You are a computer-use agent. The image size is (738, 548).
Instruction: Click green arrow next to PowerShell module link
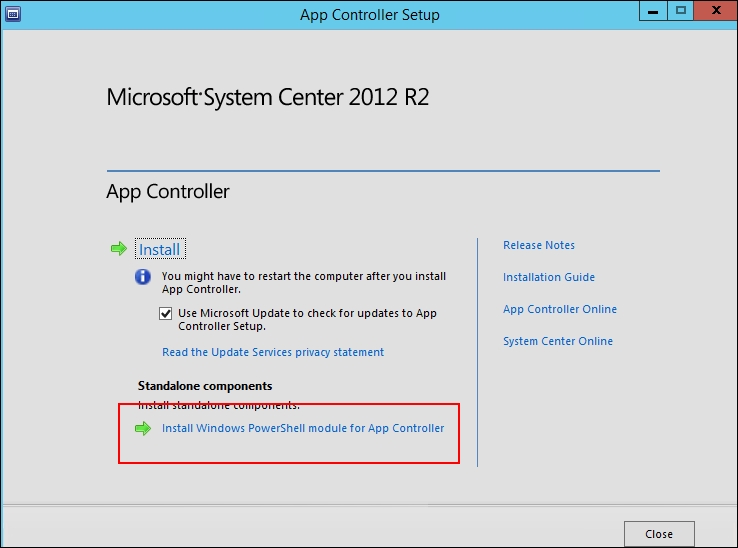(x=143, y=428)
